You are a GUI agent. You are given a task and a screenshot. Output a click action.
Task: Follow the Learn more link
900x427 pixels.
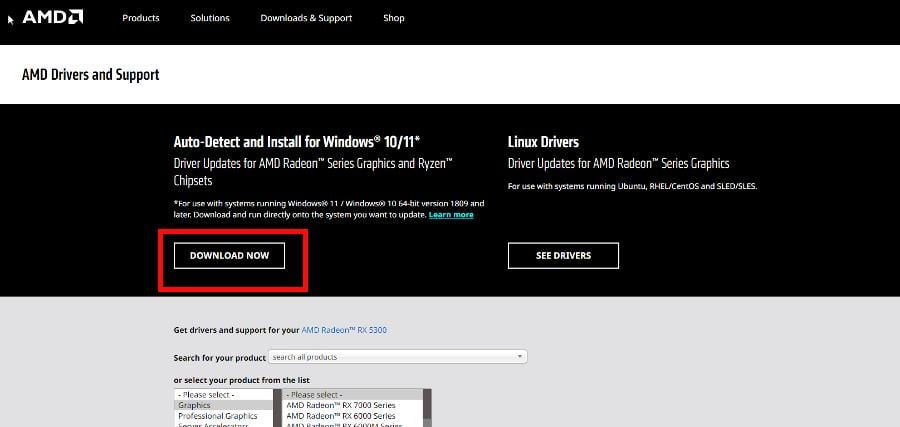[x=451, y=215]
